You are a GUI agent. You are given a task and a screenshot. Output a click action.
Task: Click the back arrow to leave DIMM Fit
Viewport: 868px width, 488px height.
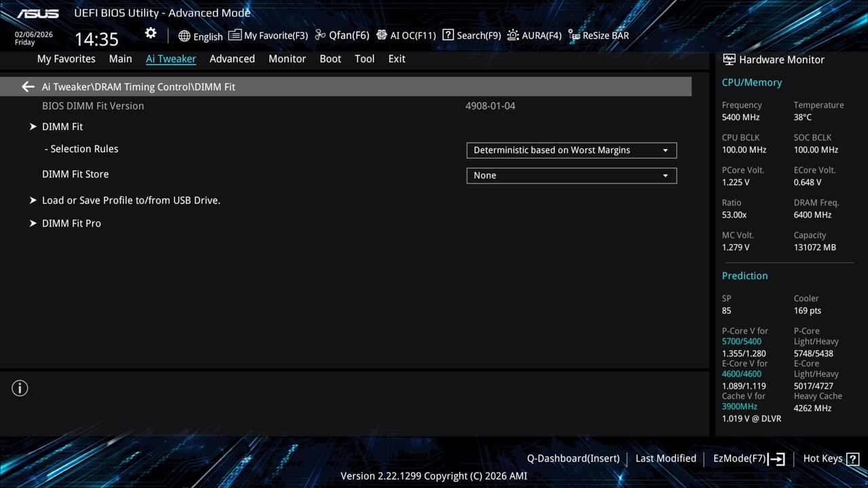[27, 86]
